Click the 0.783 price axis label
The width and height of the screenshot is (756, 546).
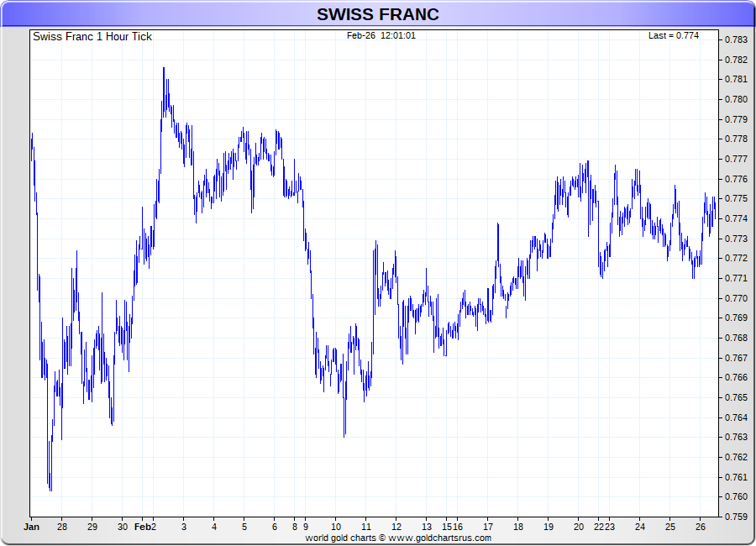736,39
